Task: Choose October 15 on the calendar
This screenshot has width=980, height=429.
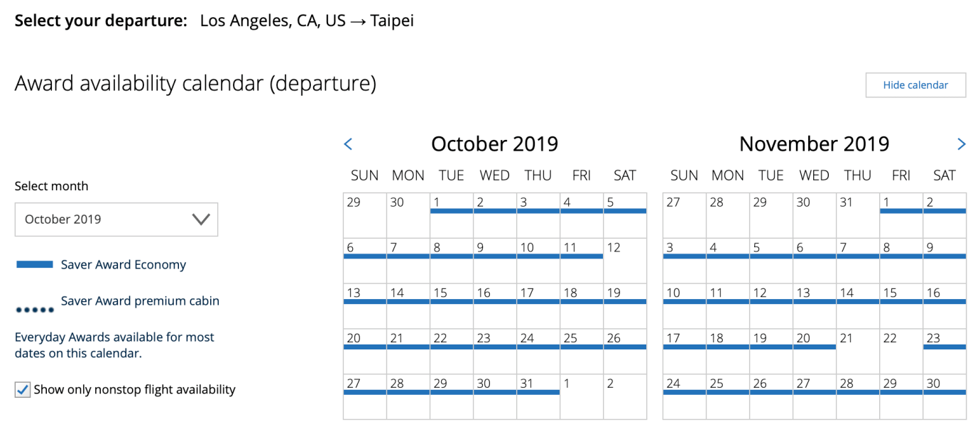Action: tap(452, 306)
